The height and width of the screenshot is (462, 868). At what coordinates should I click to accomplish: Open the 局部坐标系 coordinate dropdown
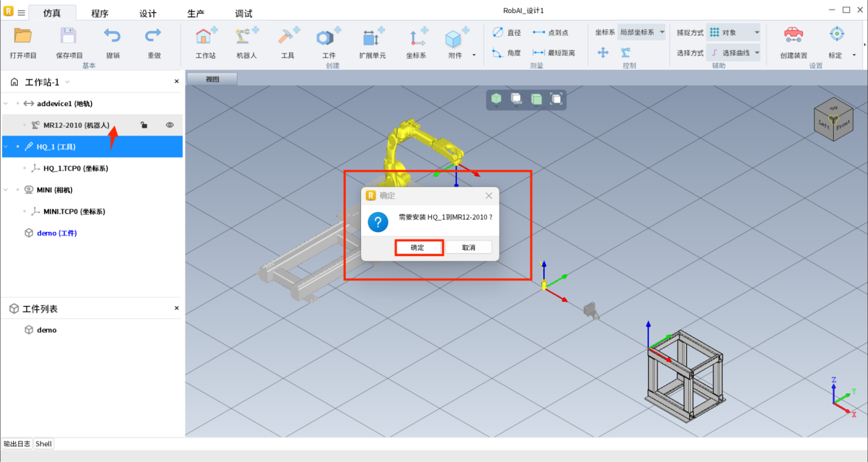641,32
